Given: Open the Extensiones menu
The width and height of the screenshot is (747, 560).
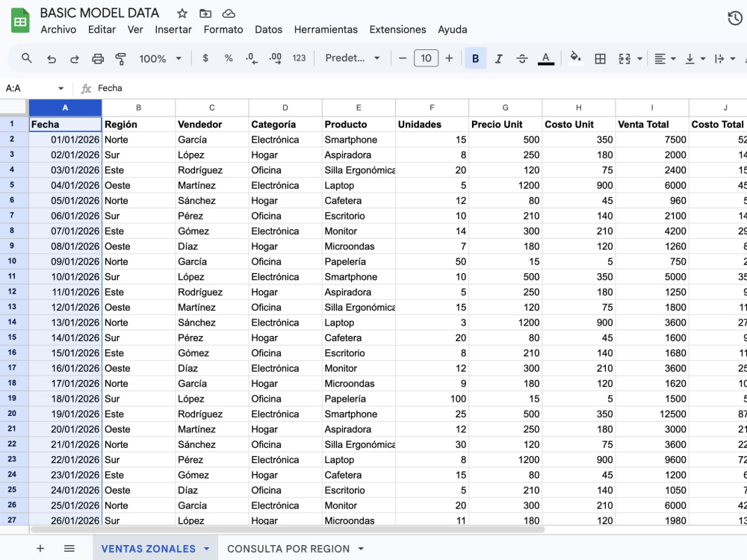Looking at the screenshot, I should tap(397, 30).
